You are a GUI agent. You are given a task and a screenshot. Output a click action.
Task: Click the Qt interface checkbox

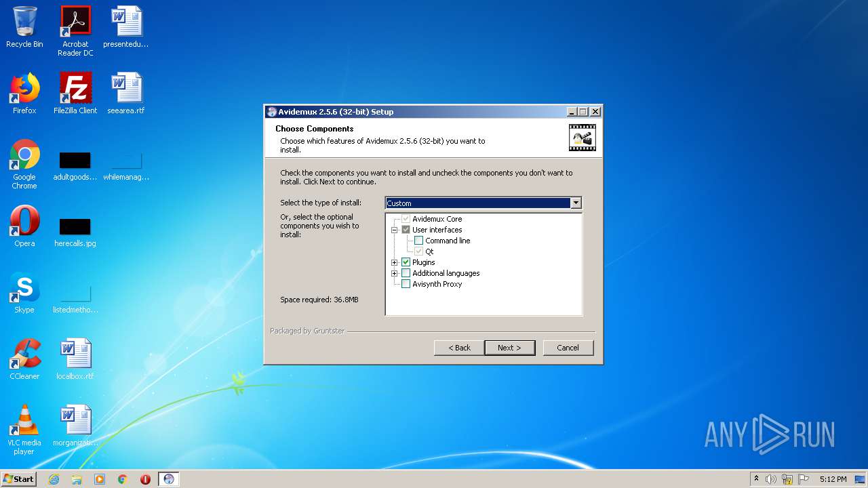[418, 251]
